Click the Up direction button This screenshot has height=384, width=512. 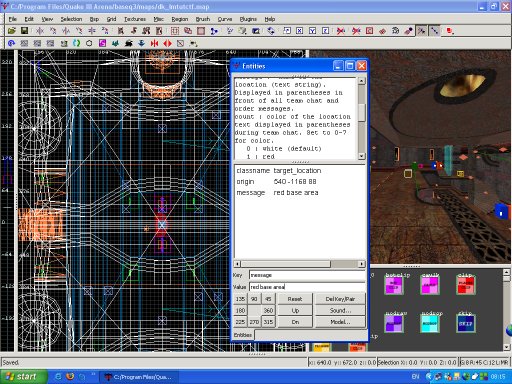coord(295,310)
